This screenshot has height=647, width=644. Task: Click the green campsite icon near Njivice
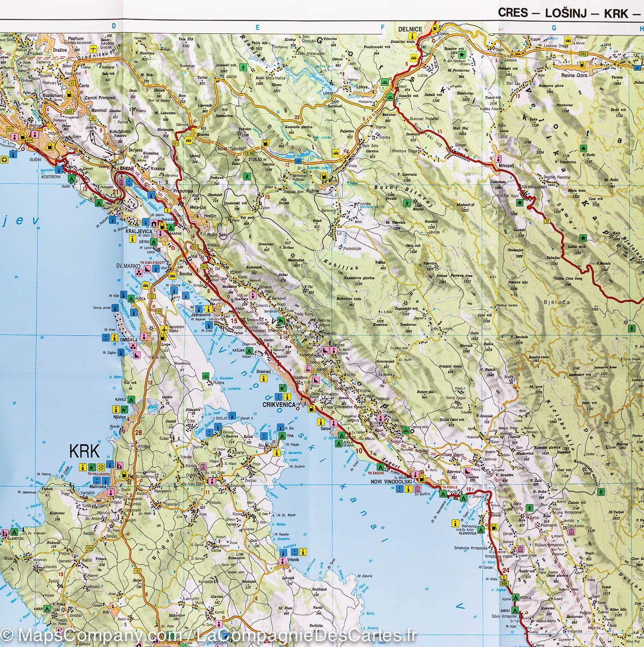tap(131, 399)
